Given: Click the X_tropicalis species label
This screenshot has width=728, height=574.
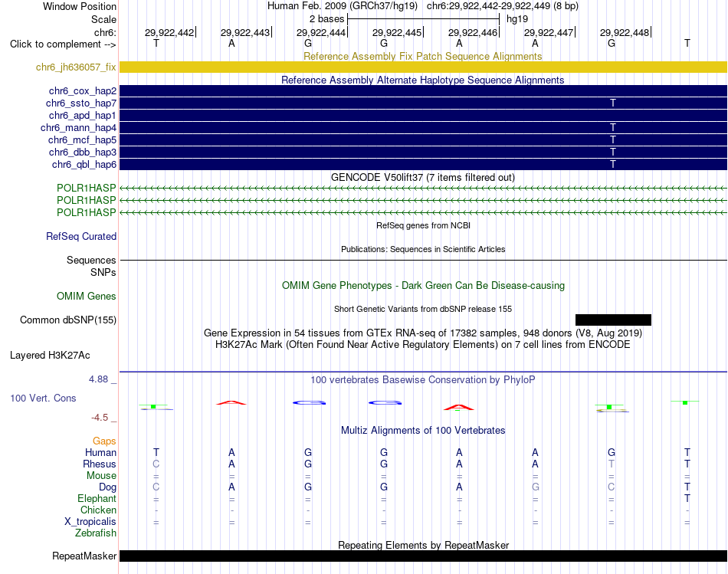Looking at the screenshot, I should pyautogui.click(x=90, y=522).
